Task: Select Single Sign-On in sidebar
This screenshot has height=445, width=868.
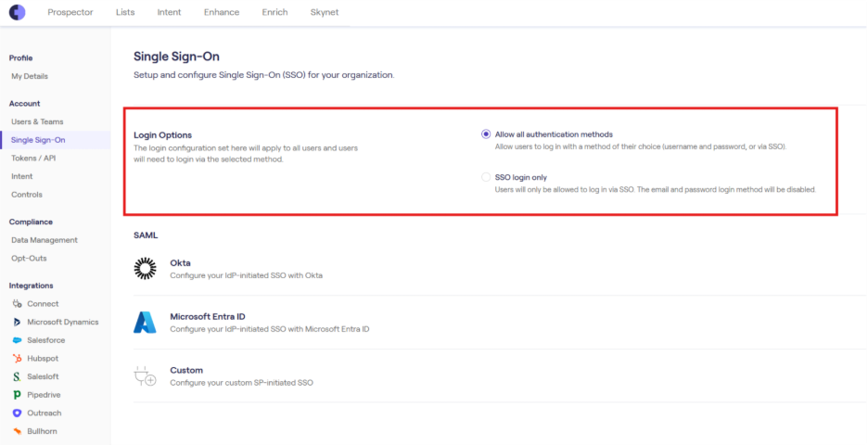Action: click(x=38, y=140)
